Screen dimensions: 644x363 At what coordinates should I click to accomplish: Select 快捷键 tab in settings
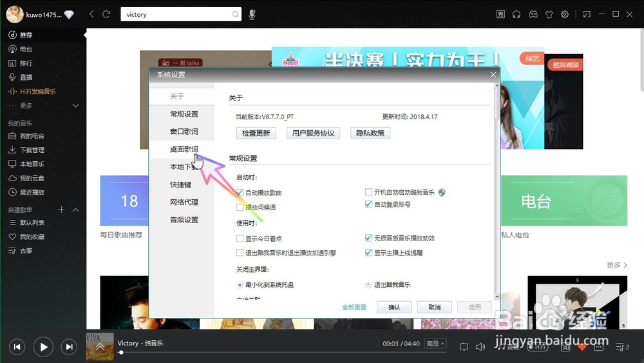point(182,184)
